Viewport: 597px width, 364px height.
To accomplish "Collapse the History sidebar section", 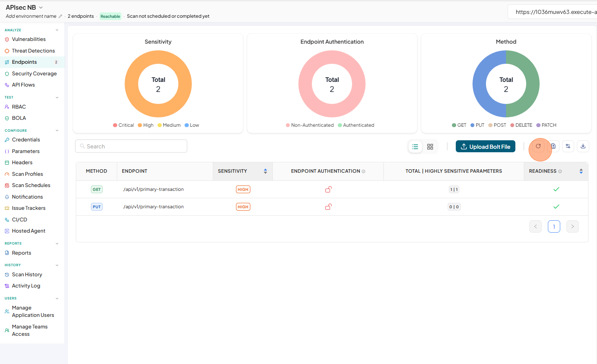I will [x=57, y=265].
